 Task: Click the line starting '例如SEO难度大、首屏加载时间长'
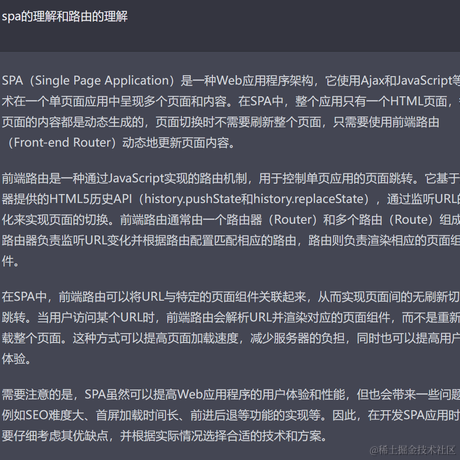click(x=231, y=415)
